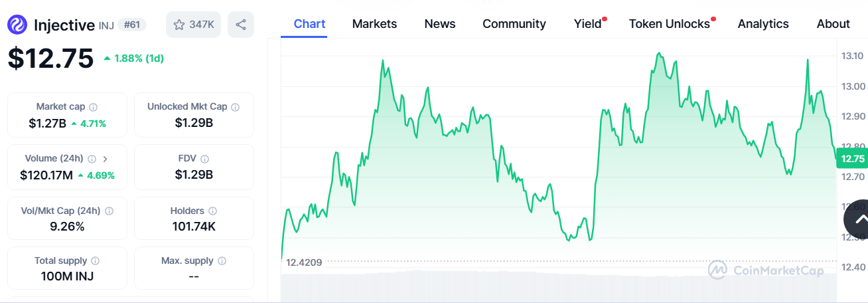This screenshot has width=868, height=303.
Task: Click the 12.70 axis label
Action: click(x=853, y=177)
